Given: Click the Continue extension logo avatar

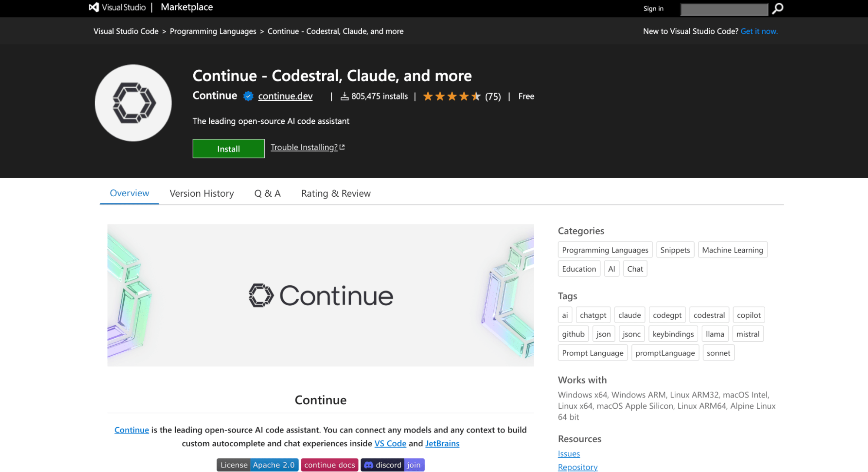Looking at the screenshot, I should [x=133, y=102].
